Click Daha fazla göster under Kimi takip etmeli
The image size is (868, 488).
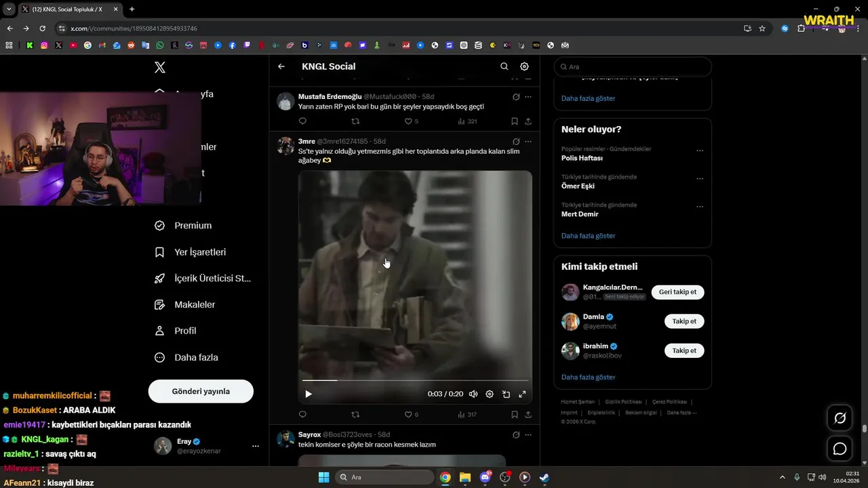588,377
